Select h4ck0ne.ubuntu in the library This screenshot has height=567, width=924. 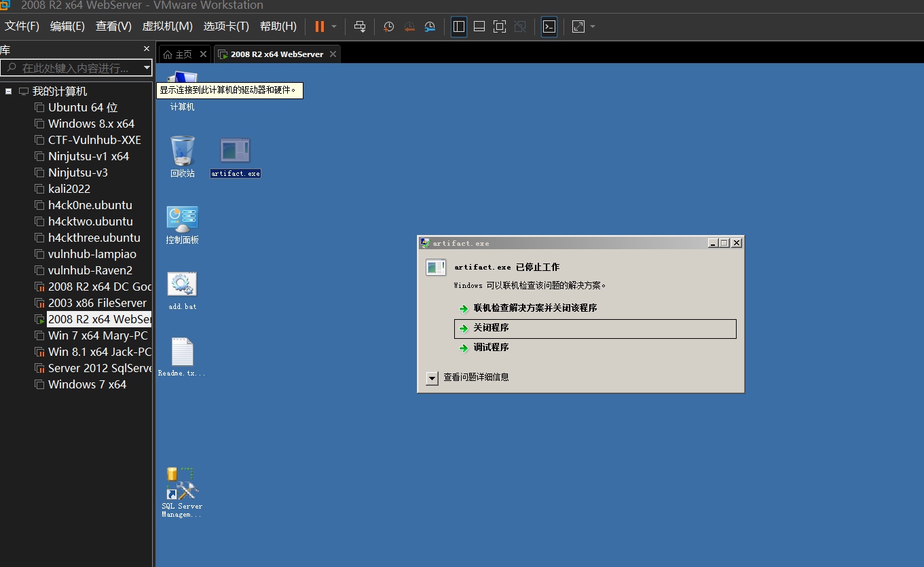click(x=90, y=205)
